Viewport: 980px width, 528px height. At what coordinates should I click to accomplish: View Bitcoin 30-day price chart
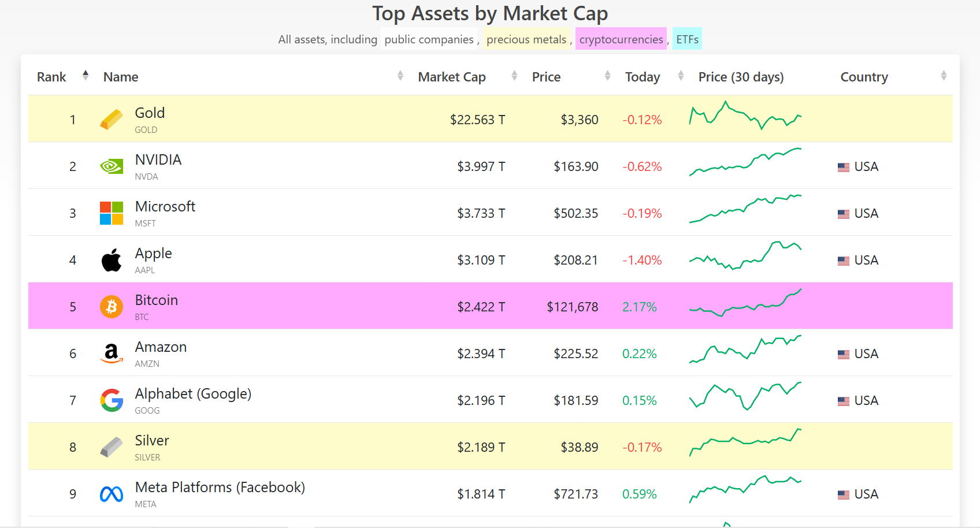click(x=745, y=303)
